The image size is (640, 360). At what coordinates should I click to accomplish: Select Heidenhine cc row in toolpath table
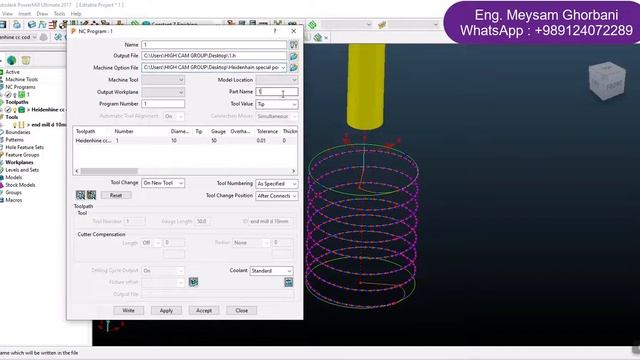[x=185, y=140]
